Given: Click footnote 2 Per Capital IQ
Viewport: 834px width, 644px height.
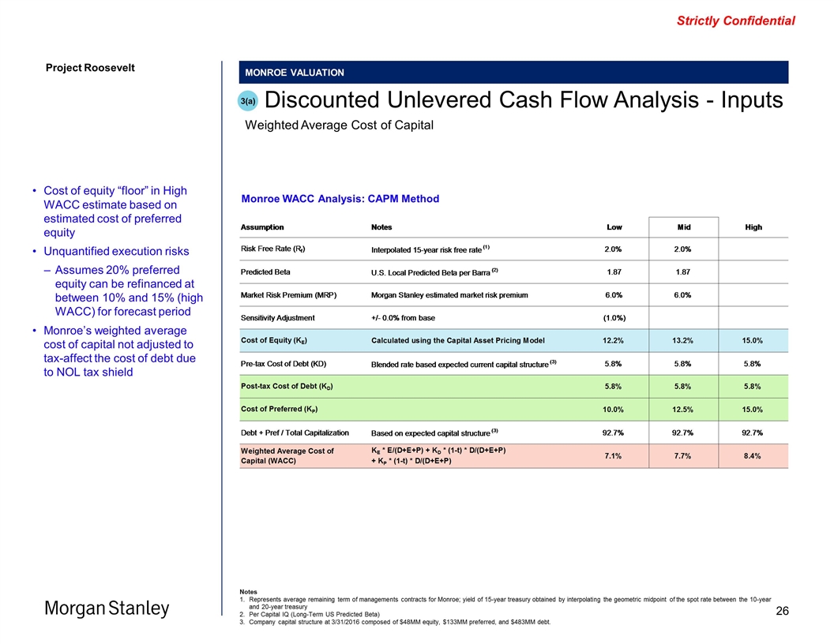Looking at the screenshot, I should (314, 614).
